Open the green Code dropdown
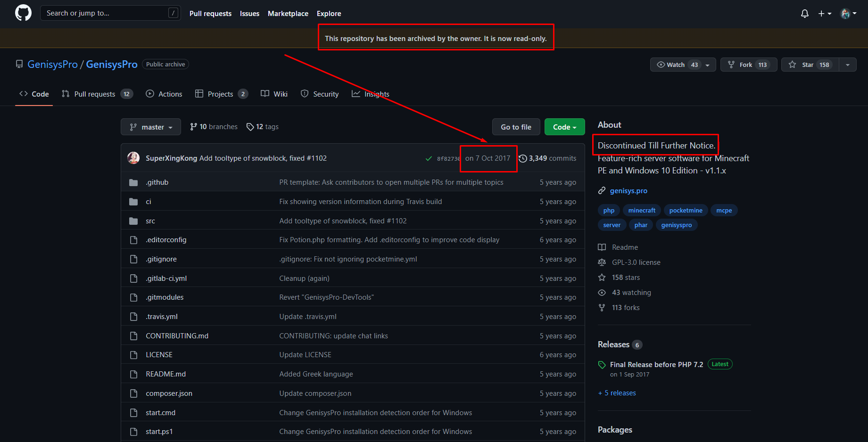This screenshot has height=442, width=868. click(x=564, y=127)
